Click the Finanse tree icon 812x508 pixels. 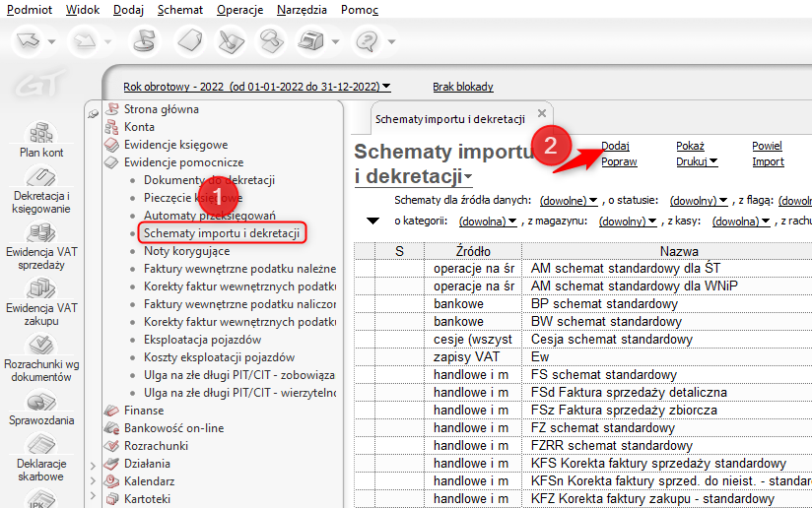112,411
